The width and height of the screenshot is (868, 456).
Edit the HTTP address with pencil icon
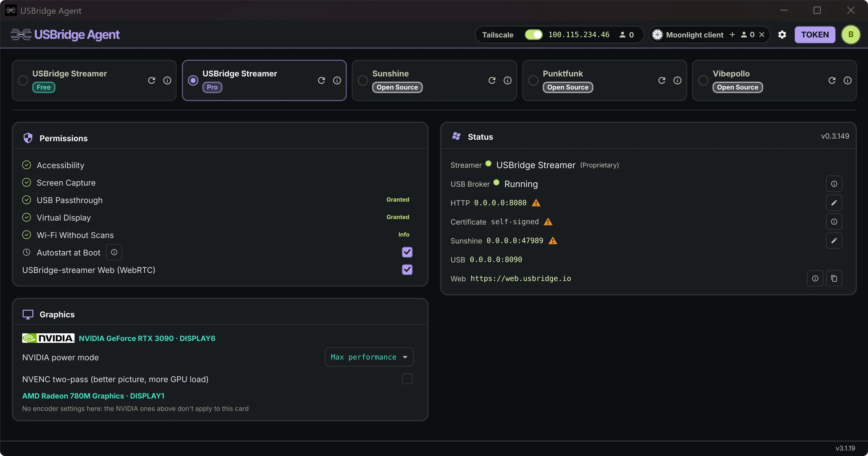pos(834,203)
